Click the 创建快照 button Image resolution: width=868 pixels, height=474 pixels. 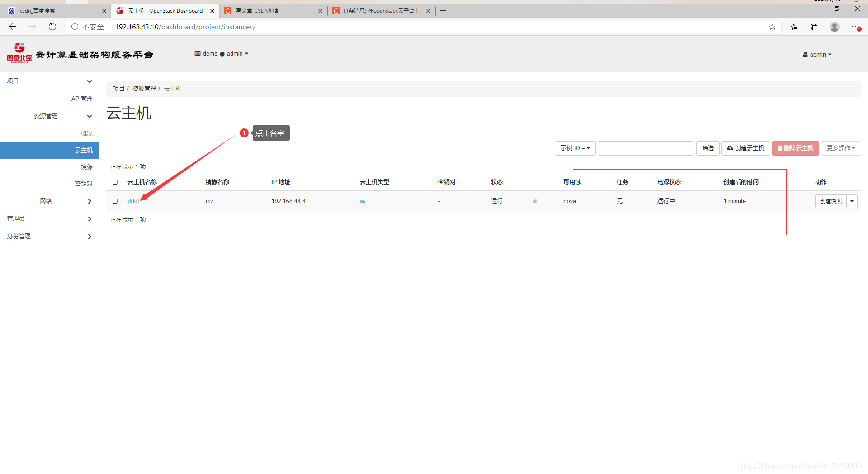[x=831, y=201]
